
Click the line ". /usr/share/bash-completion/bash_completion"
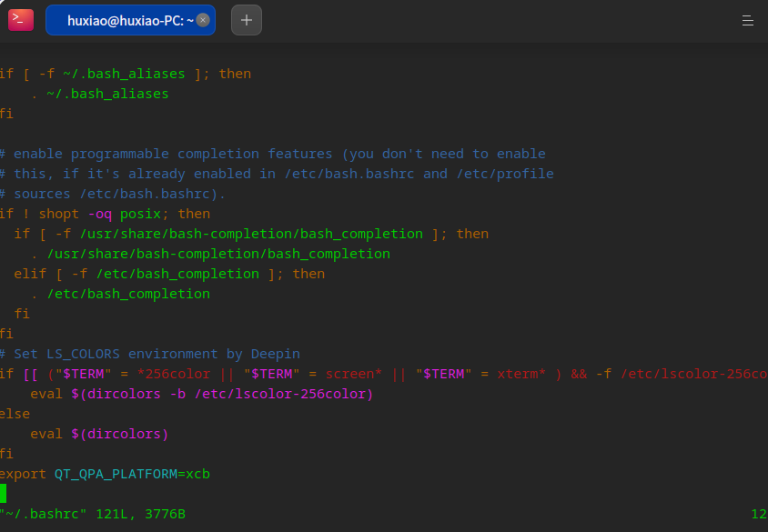[210, 254]
